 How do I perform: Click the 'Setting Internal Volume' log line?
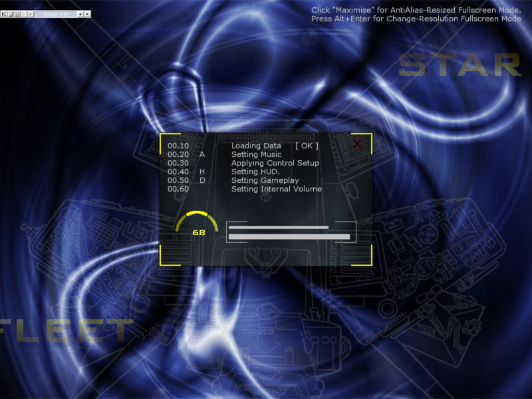pyautogui.click(x=277, y=189)
